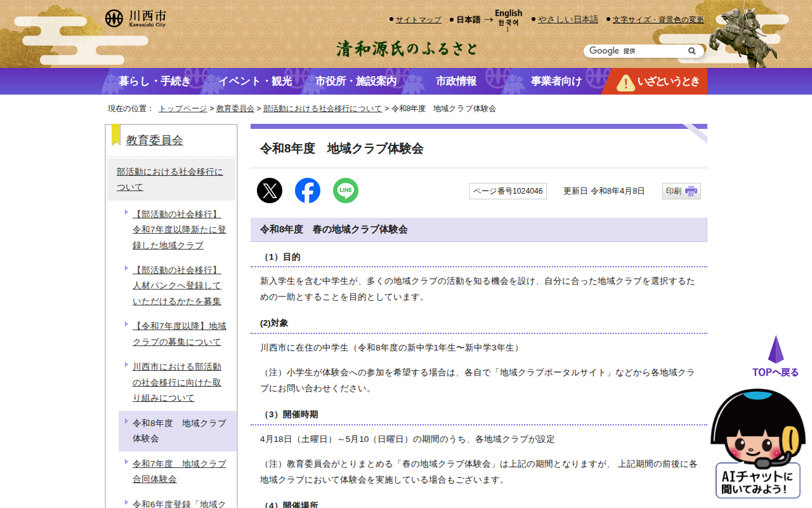
Task: Open 文字サイズ・背景色の変更 settings
Action: (658, 20)
